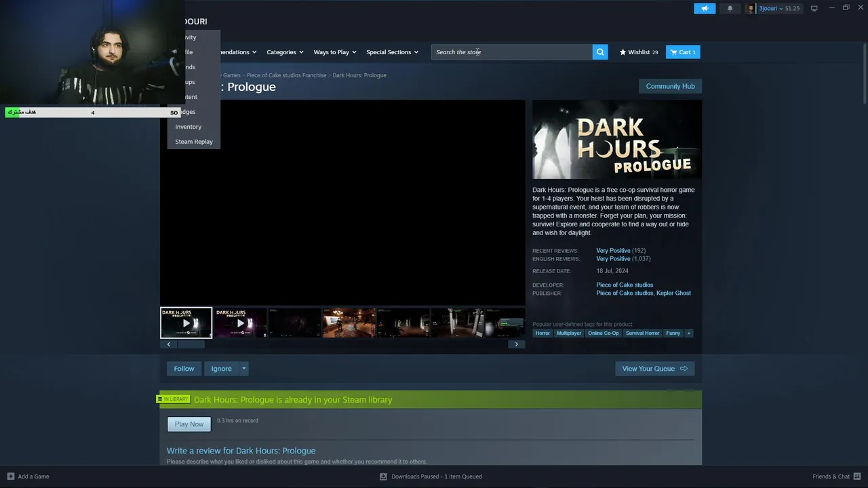Open the Dark Hours: Prologue breadcrumb link

coord(359,75)
